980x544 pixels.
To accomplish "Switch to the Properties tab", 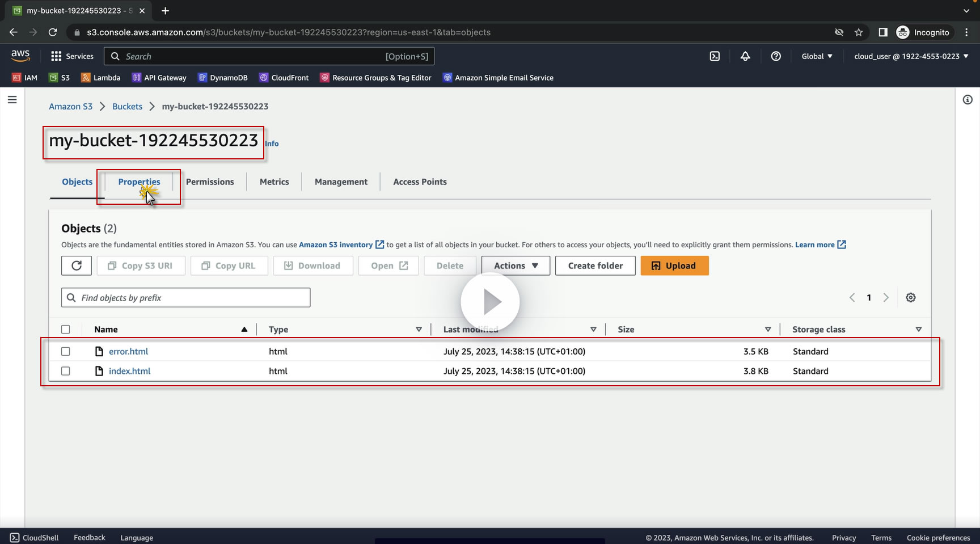I will pyautogui.click(x=139, y=182).
